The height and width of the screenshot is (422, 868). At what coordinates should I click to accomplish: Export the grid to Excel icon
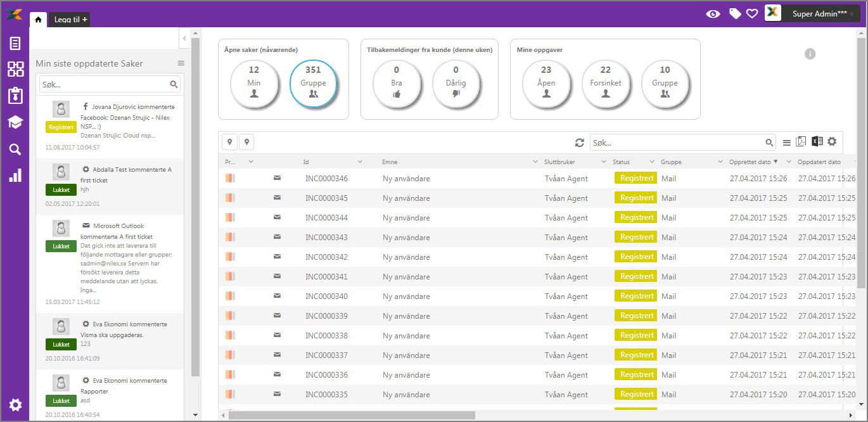point(817,142)
